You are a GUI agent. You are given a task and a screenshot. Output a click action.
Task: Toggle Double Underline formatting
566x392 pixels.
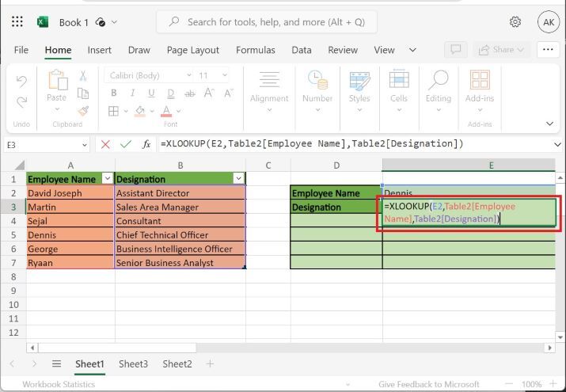[171, 93]
